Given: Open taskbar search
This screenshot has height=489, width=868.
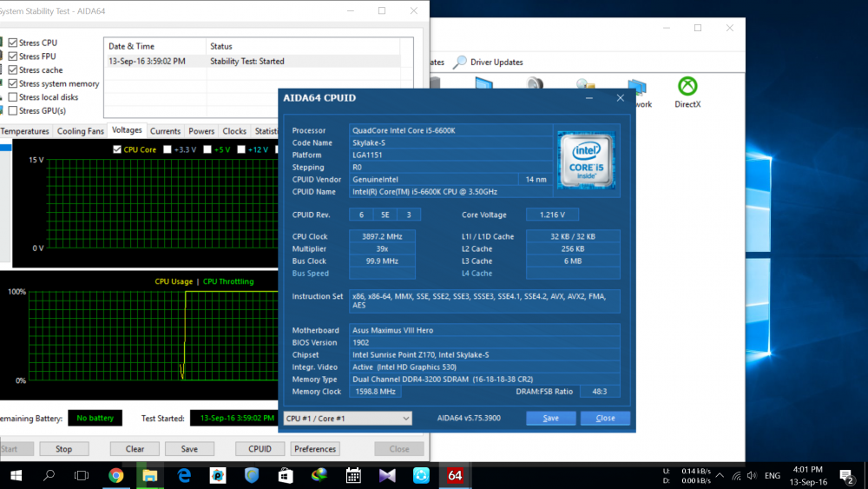Looking at the screenshot, I should (x=49, y=475).
